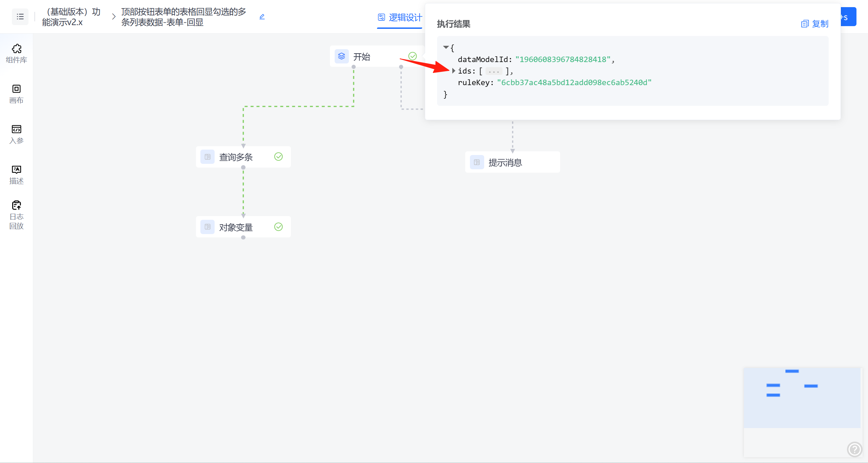Click the green check status on 对象变量 node

pyautogui.click(x=278, y=227)
